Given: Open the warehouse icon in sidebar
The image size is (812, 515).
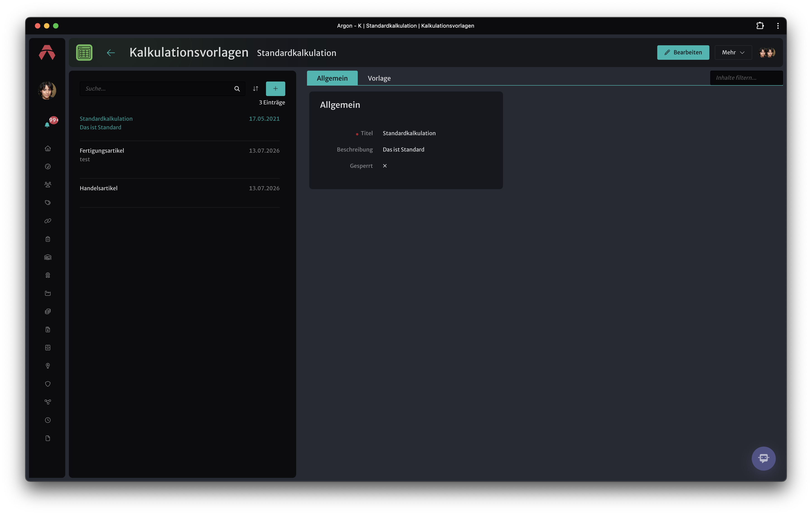Looking at the screenshot, I should [48, 257].
